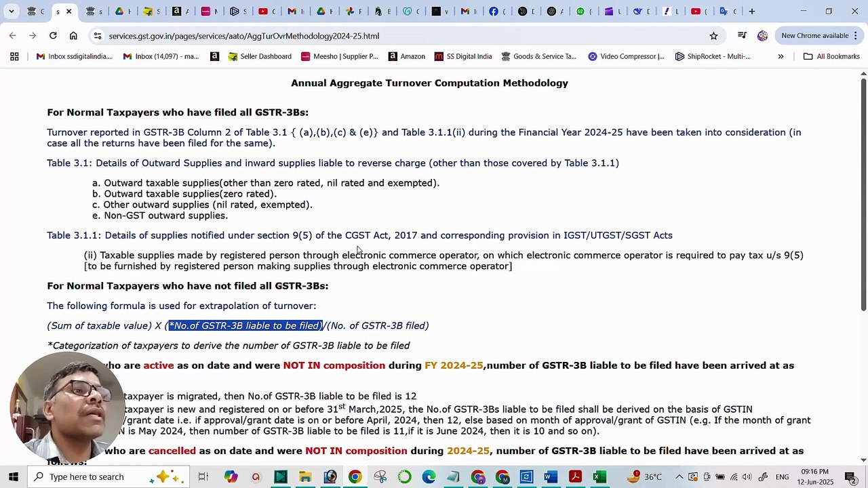Open the Video Compressor bookmark
This screenshot has height=488, width=868.
click(626, 56)
